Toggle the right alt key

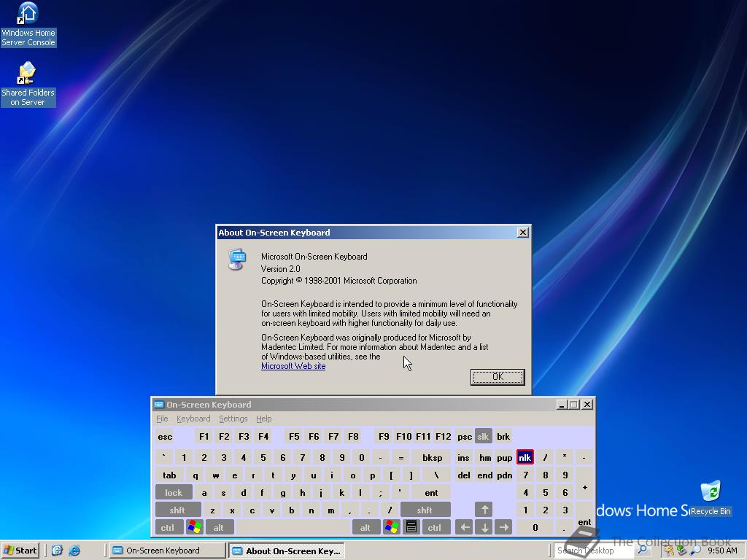tap(366, 527)
